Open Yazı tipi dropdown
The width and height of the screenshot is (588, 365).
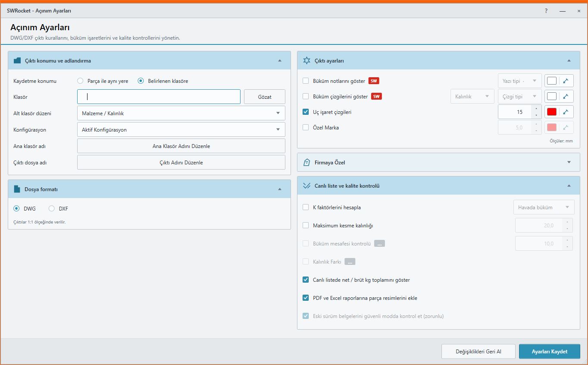[x=519, y=81]
